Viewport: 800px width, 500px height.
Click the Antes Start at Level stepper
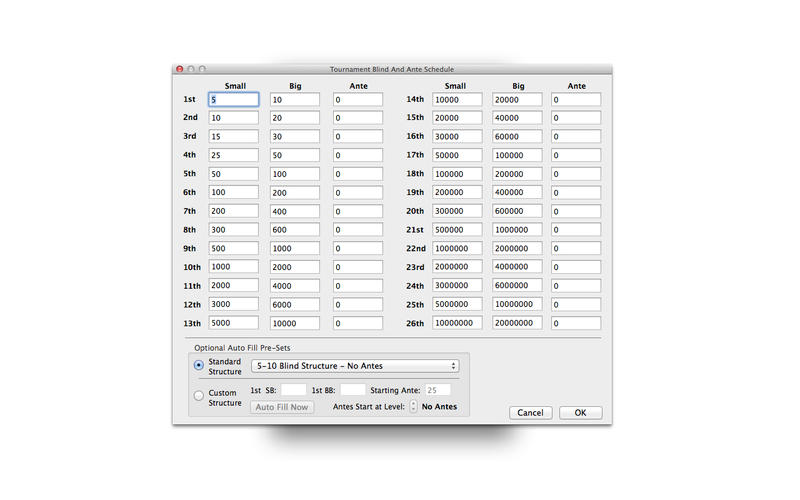coord(413,406)
